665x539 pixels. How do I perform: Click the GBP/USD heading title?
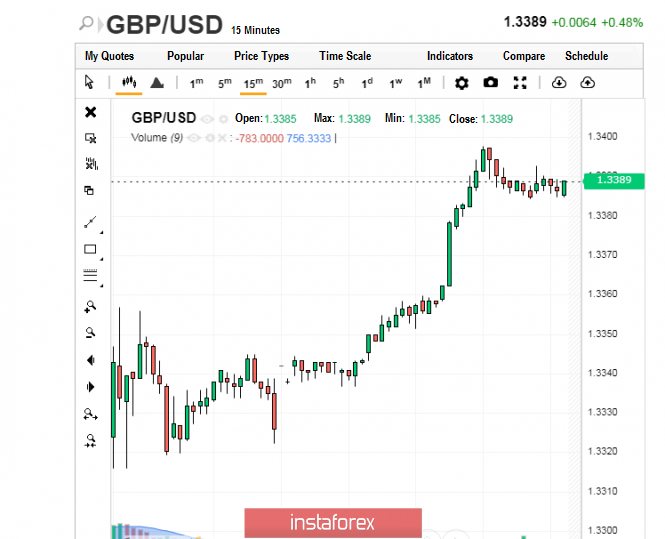point(164,25)
